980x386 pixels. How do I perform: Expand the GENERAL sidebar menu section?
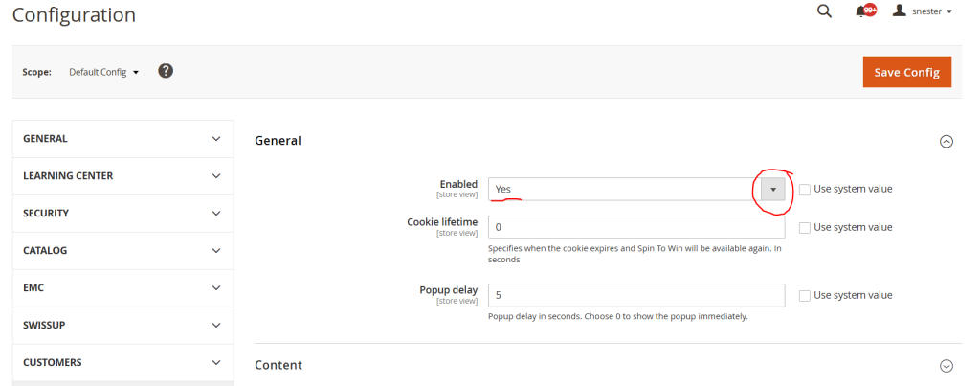click(x=122, y=139)
